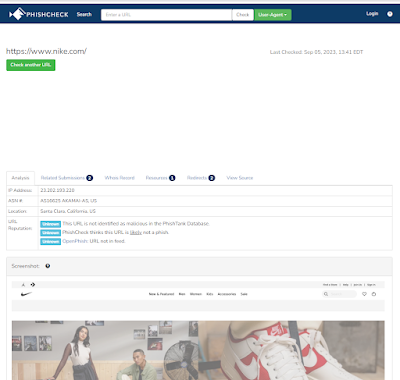Click the Location label cell

tap(22, 211)
